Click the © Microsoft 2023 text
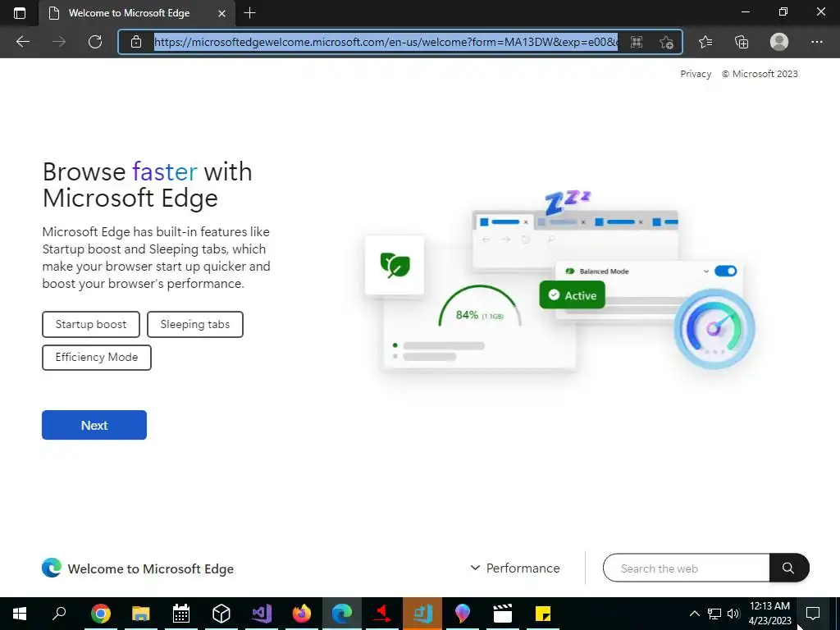The image size is (840, 630). (x=760, y=74)
